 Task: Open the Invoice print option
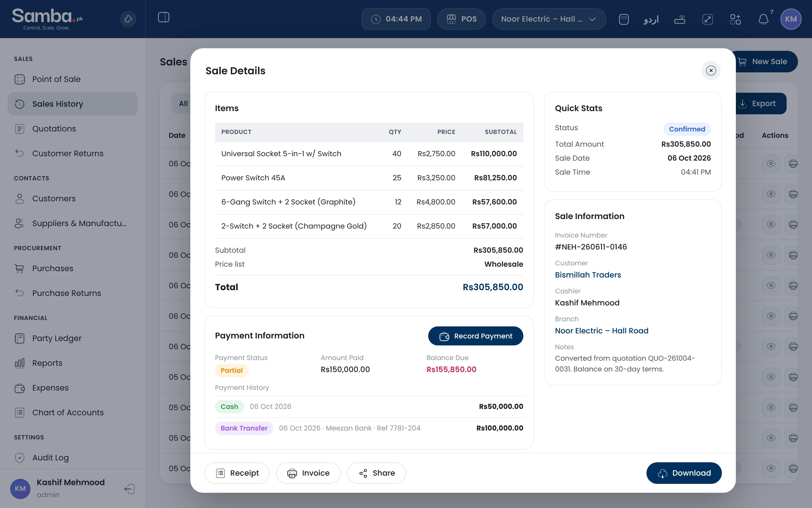308,473
